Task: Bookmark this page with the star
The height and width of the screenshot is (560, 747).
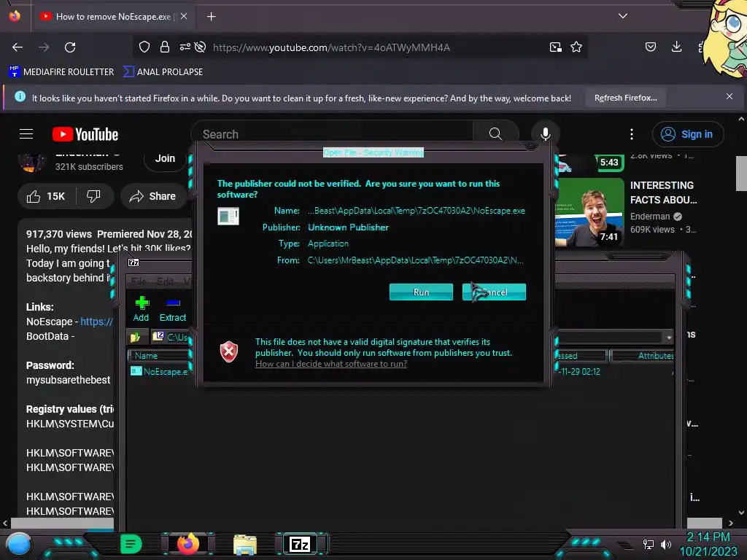Action: click(576, 47)
